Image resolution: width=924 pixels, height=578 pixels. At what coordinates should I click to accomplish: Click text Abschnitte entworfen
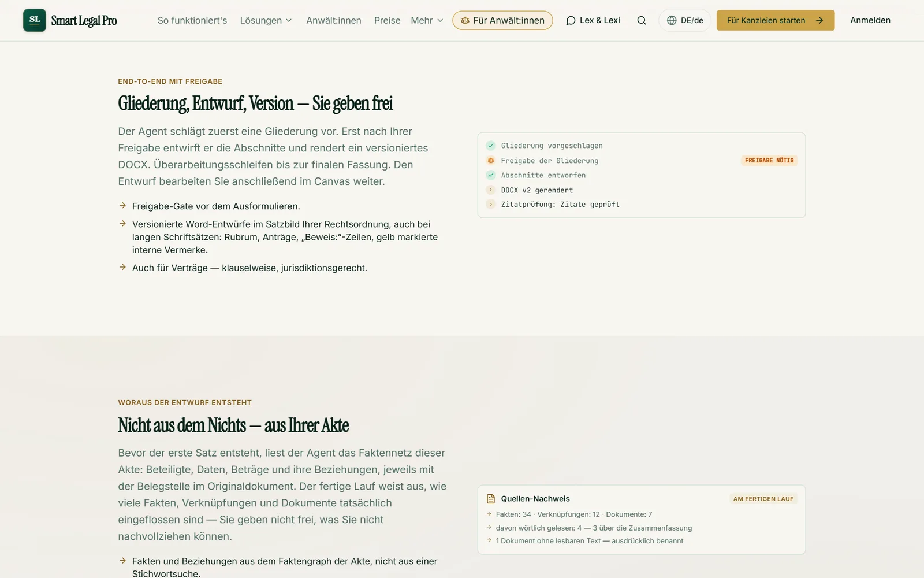(x=543, y=175)
